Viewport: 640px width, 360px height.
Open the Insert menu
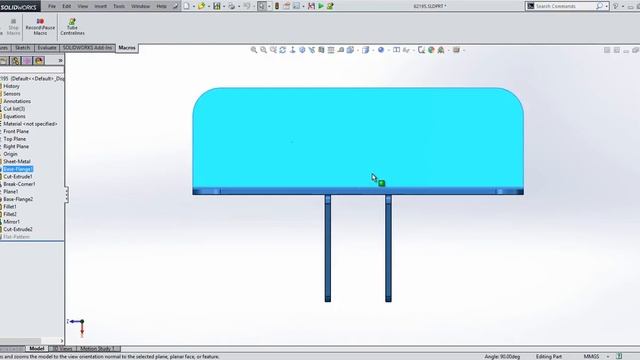coord(100,6)
